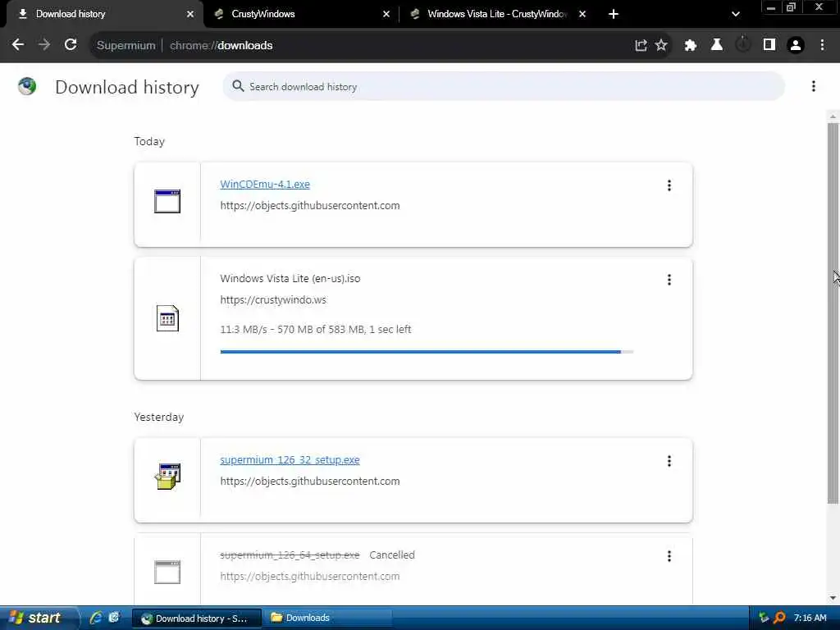Switch to Windows Vista Lite - CrustyWindows tab
Screen dimensions: 840x630
(x=498, y=14)
